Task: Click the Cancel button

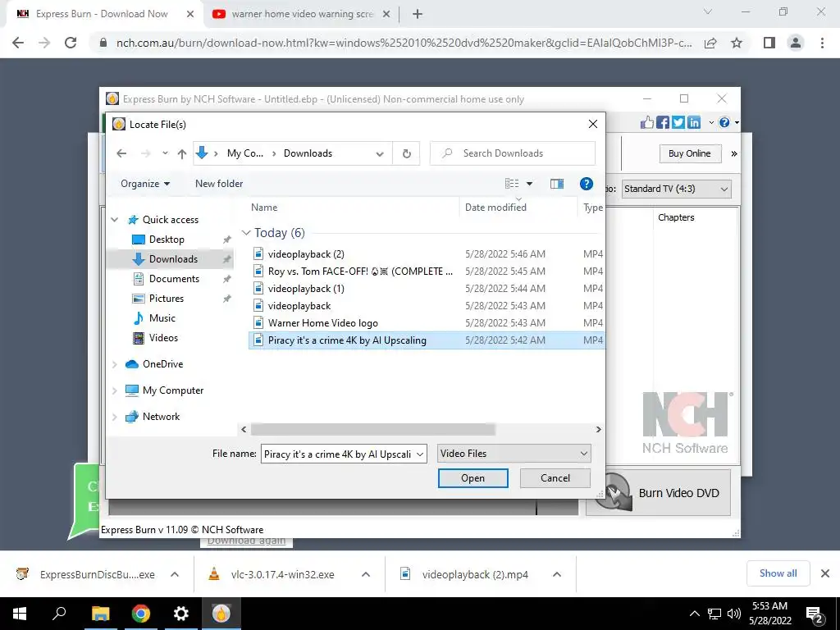Action: 555,478
